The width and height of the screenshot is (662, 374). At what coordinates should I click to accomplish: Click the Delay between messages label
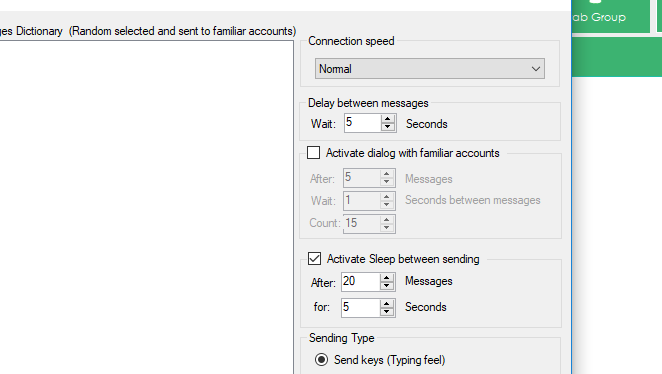click(368, 103)
